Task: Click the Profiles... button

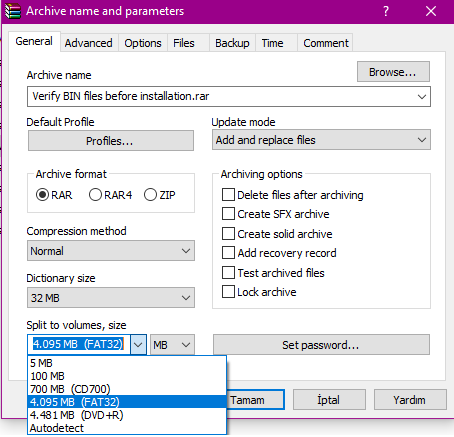Action: pos(111,141)
